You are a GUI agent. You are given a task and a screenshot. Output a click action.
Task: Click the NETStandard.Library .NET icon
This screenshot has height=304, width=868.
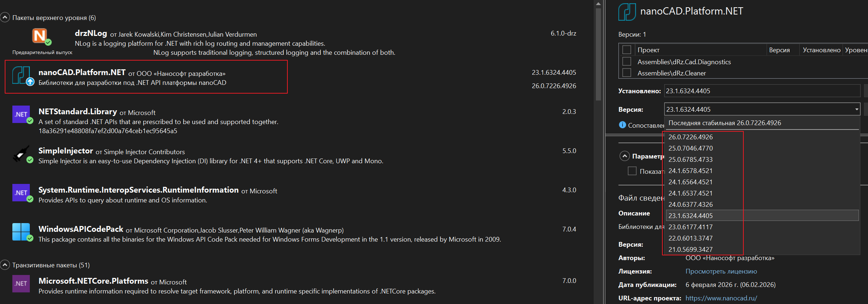coord(21,114)
